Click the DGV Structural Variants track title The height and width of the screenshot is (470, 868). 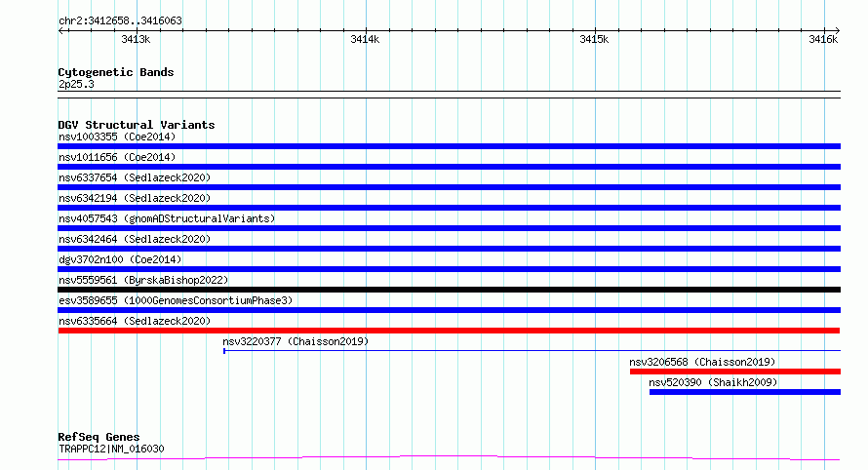coord(137,125)
